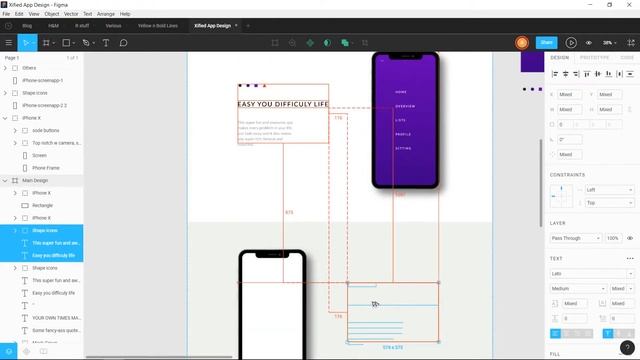The image size is (640, 360).
Task: Click the Align Bottom icon
Action: (609, 74)
